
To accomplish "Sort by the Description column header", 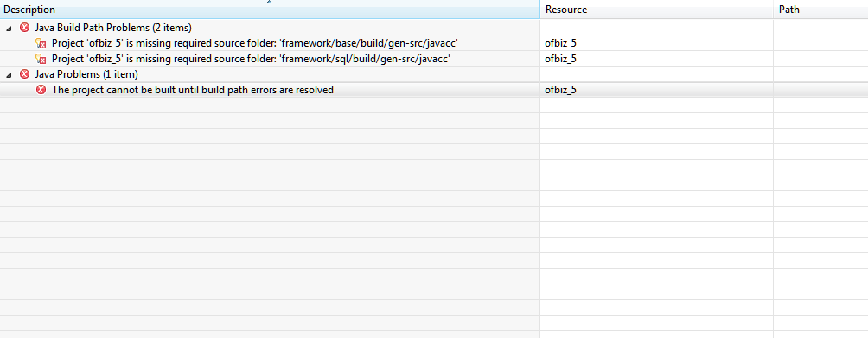I will point(270,10).
